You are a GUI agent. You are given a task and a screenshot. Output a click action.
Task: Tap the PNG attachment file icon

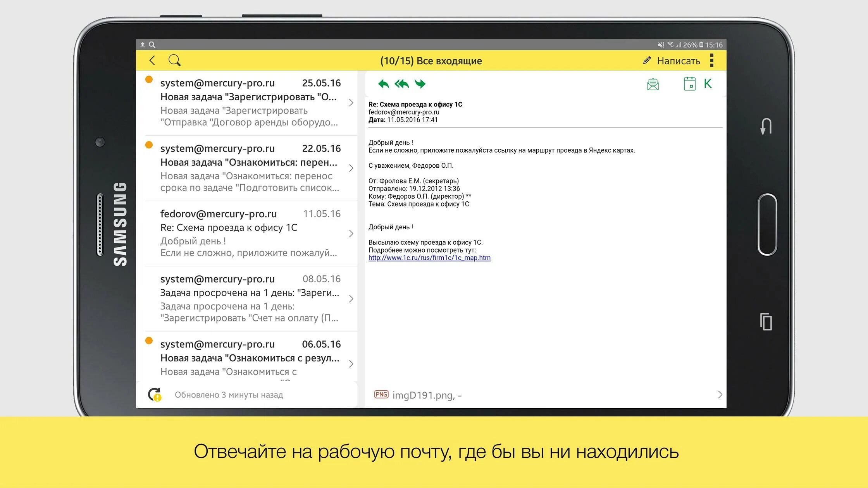pos(381,395)
